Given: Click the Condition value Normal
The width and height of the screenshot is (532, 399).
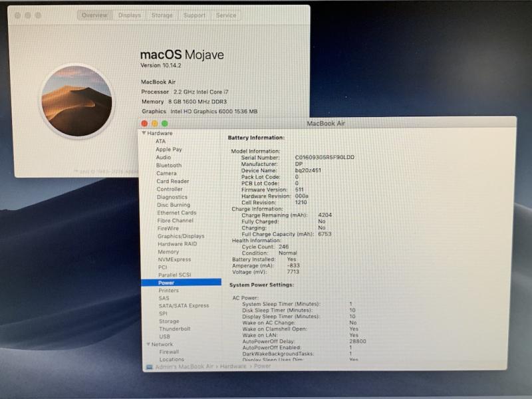Looking at the screenshot, I should (288, 253).
